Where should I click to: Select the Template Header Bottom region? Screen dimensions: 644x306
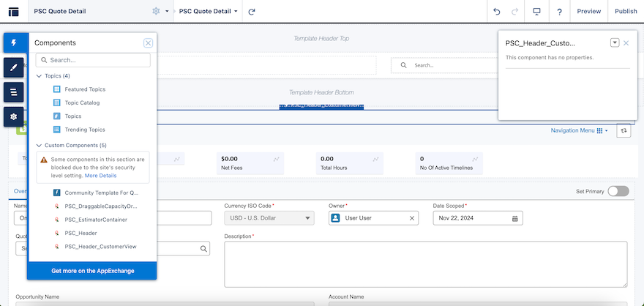tap(321, 92)
